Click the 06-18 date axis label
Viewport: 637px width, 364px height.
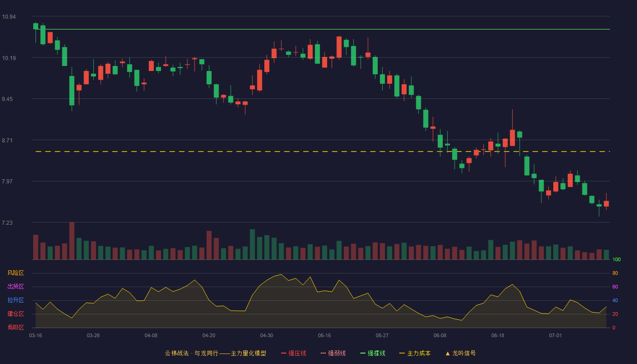498,335
